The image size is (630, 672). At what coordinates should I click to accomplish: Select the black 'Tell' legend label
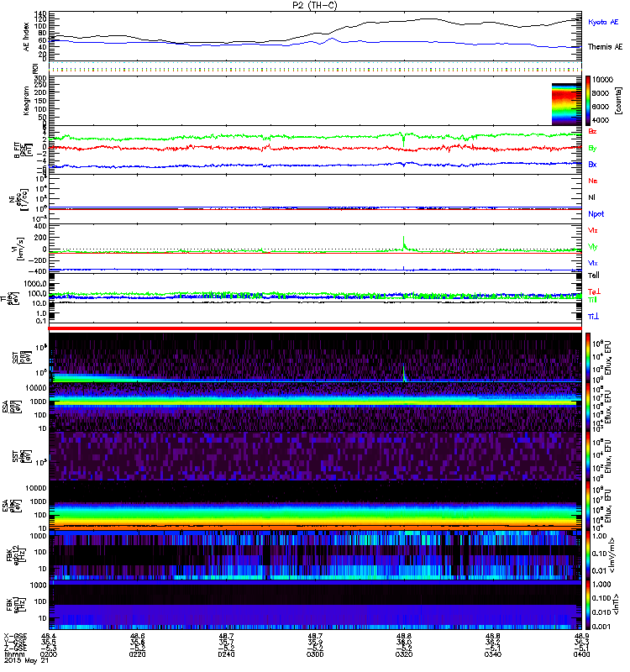click(594, 276)
